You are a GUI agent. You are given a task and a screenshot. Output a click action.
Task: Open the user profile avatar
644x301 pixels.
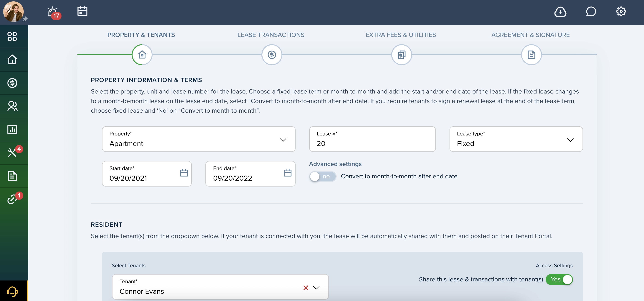(x=13, y=12)
